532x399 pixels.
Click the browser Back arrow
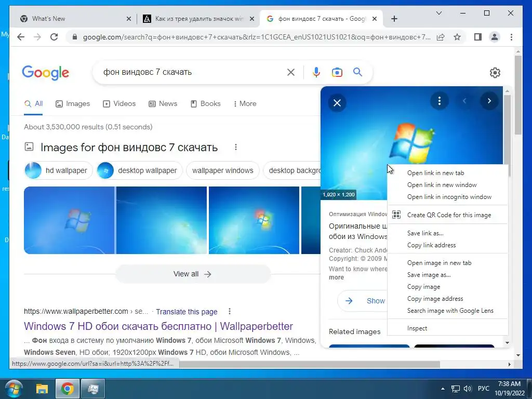click(x=21, y=37)
